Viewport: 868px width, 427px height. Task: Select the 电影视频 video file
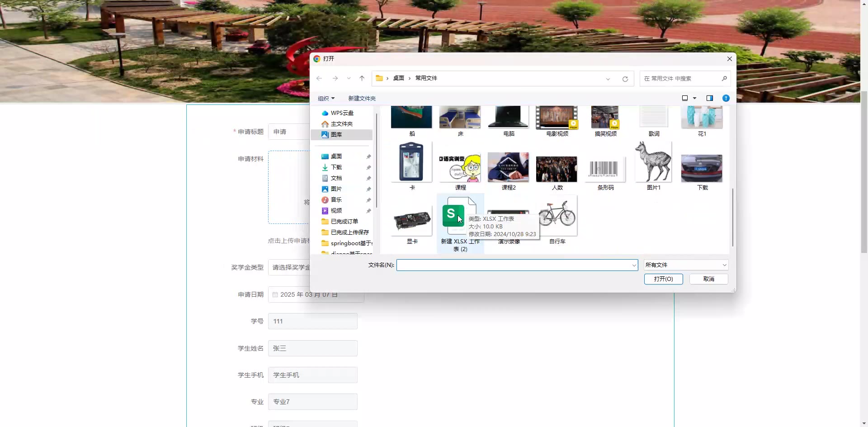(x=557, y=121)
